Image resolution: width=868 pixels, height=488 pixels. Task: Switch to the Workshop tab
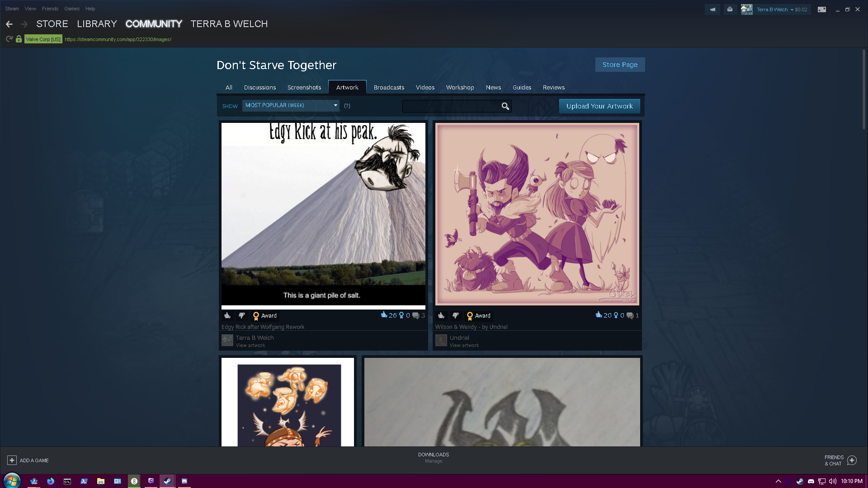[460, 88]
